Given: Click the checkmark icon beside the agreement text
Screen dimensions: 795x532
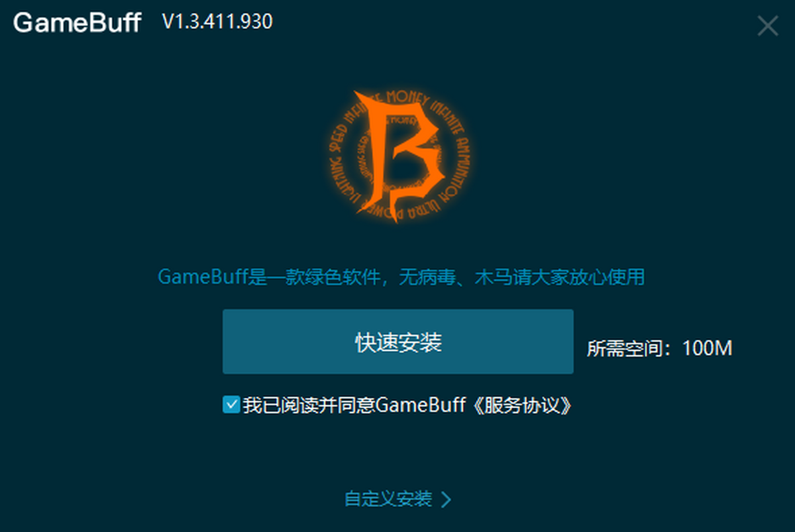Looking at the screenshot, I should tap(231, 405).
